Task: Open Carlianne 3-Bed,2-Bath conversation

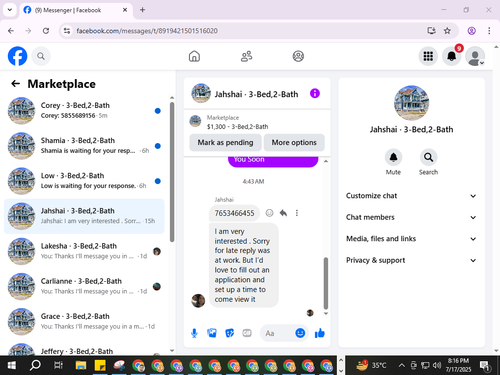Action: pyautogui.click(x=84, y=286)
